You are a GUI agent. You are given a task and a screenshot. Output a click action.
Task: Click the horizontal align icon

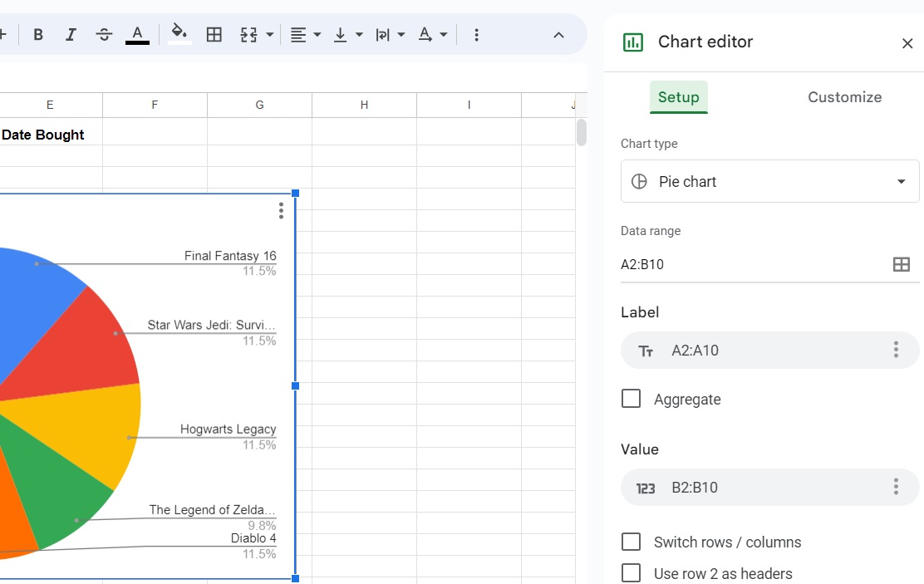[x=299, y=35]
